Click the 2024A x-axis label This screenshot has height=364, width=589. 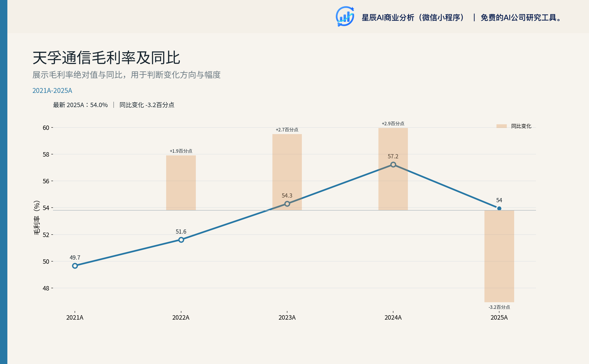[393, 318]
